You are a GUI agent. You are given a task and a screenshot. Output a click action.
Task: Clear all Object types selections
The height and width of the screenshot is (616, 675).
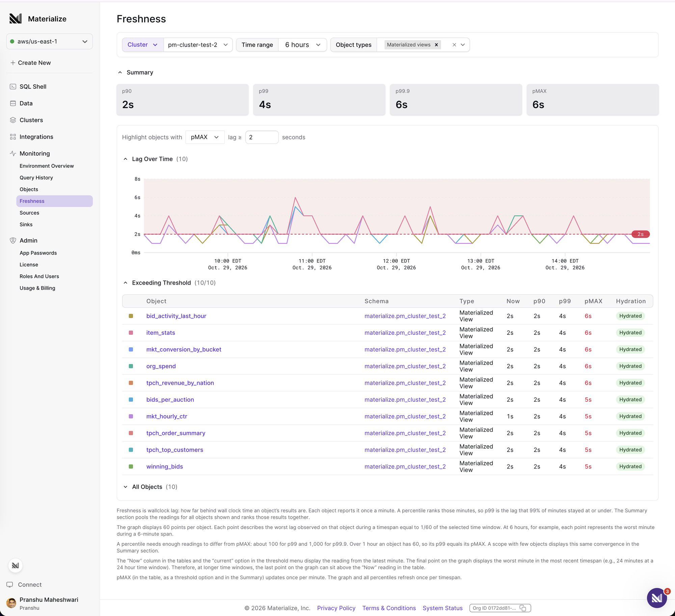454,45
